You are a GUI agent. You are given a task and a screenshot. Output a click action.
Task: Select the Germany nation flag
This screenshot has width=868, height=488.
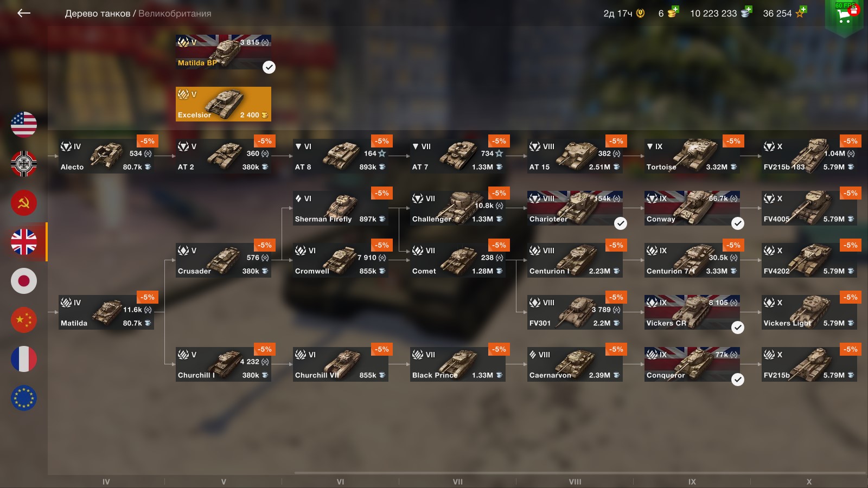click(24, 164)
